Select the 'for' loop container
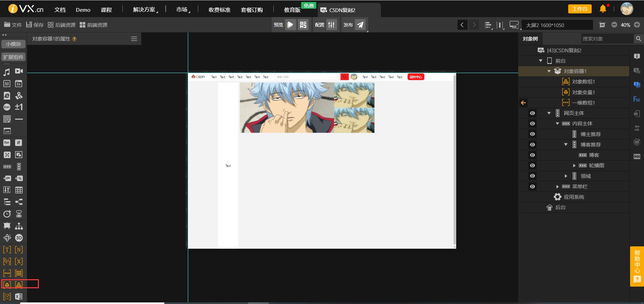The width and height of the screenshot is (644, 304). coord(7,143)
